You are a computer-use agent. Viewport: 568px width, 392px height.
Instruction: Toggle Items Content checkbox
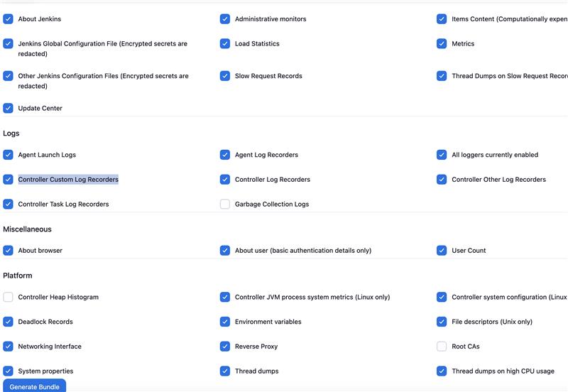[442, 19]
